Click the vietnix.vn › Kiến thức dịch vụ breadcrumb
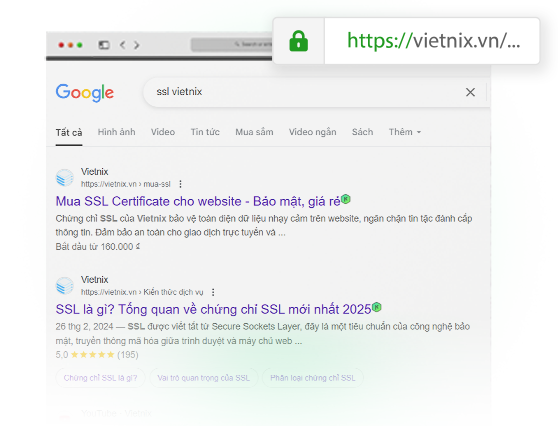This screenshot has width=558, height=426. pyautogui.click(x=142, y=292)
